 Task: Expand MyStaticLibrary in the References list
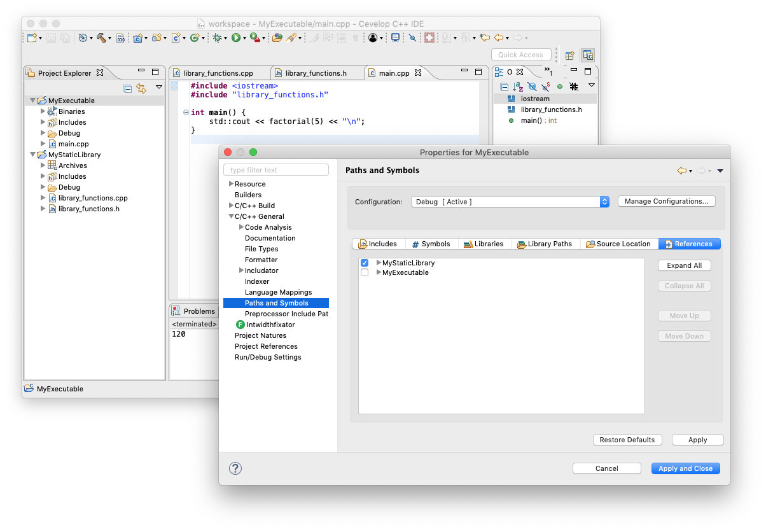tap(379, 263)
